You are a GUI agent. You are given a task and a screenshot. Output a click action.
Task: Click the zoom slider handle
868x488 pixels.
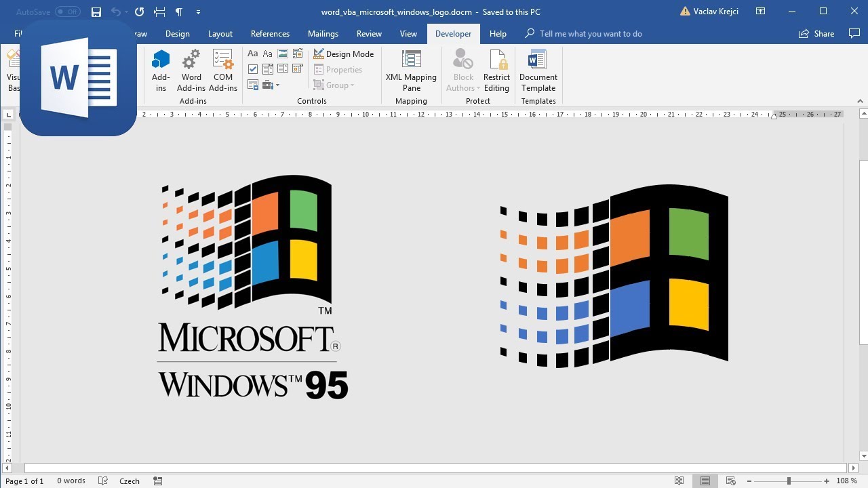[x=789, y=481]
